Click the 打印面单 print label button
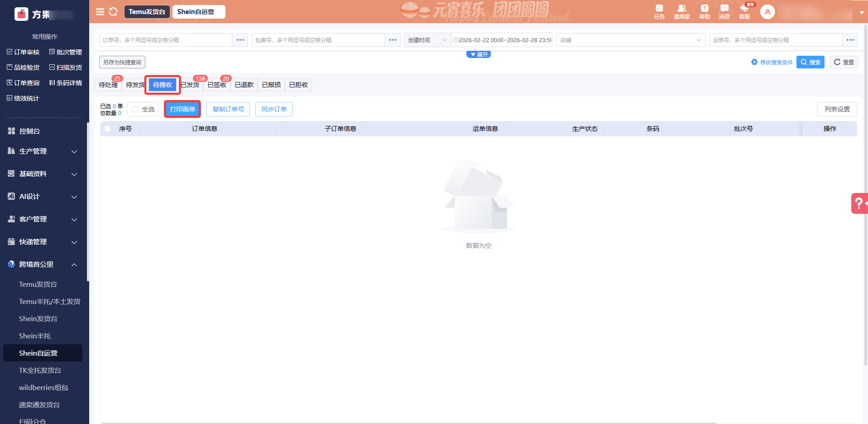 (182, 109)
